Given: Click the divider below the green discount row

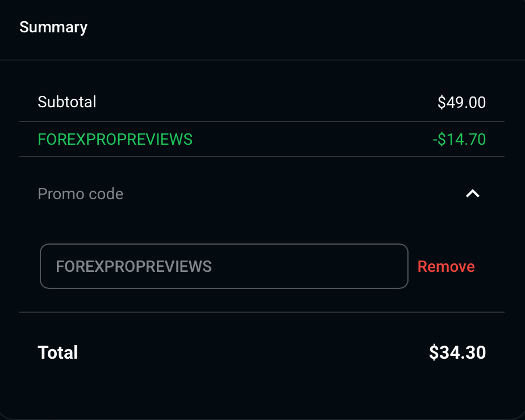Looking at the screenshot, I should pyautogui.click(x=261, y=156).
